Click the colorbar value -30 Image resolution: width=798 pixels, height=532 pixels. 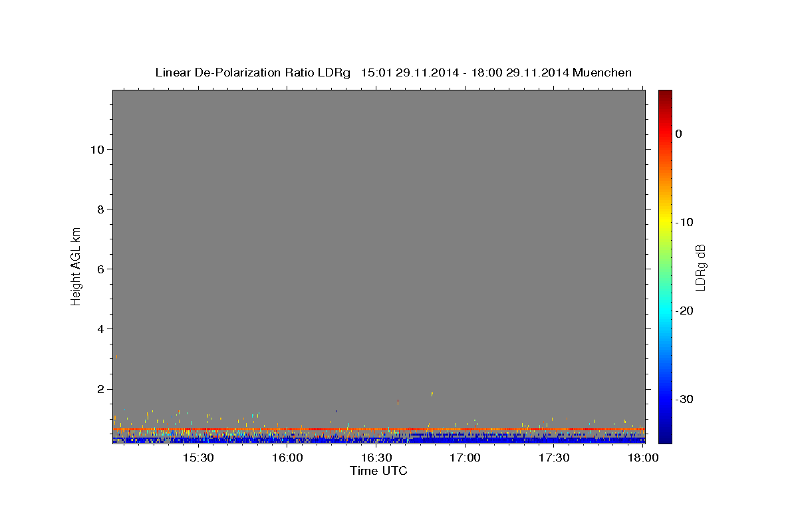tap(684, 399)
